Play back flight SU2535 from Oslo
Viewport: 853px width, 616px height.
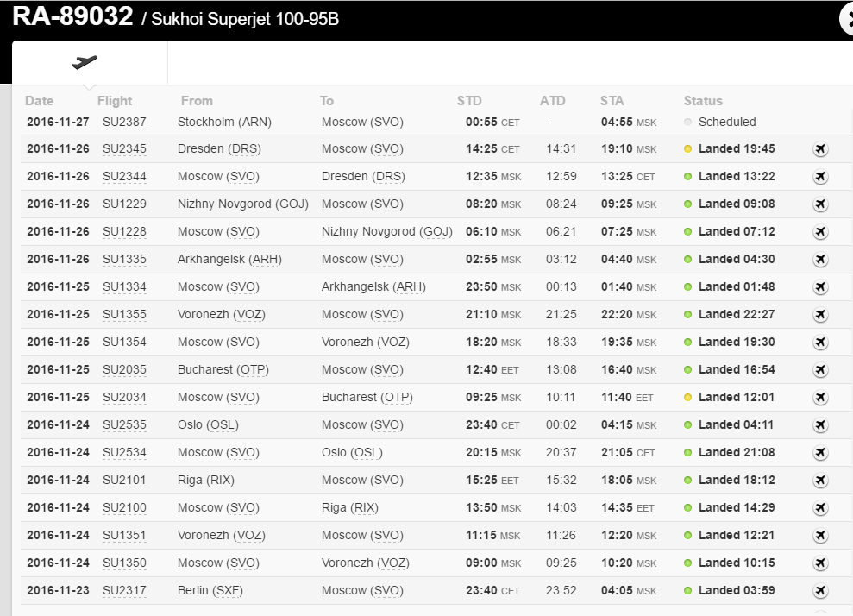820,425
